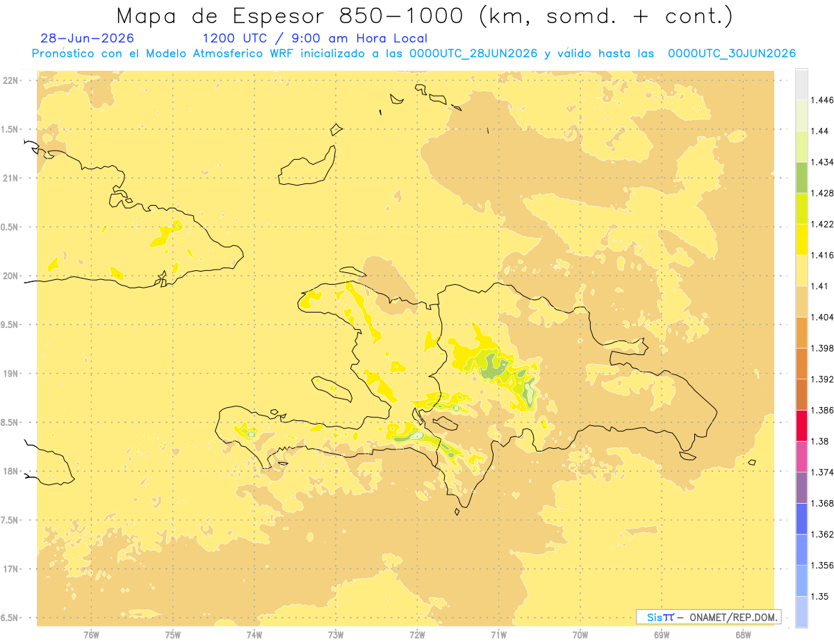The image size is (834, 644).
Task: Select the green legend swatch between 1.428 and 1.434
Action: [x=801, y=177]
